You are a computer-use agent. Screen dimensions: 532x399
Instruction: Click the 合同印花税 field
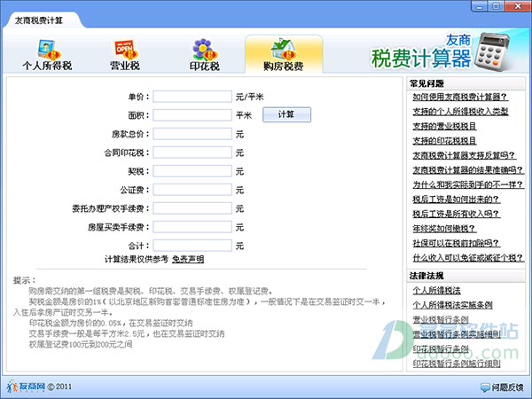click(192, 153)
